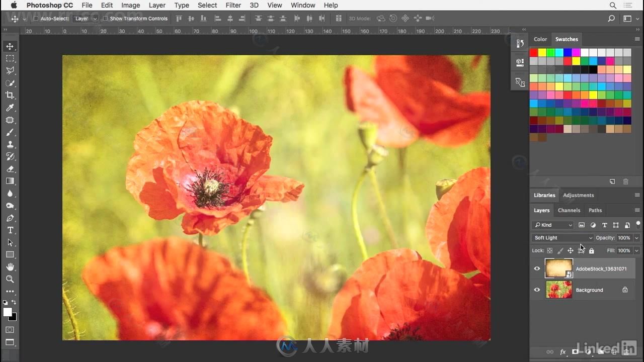The height and width of the screenshot is (362, 644).
Task: Hide the Background layer eye icon
Action: click(537, 290)
